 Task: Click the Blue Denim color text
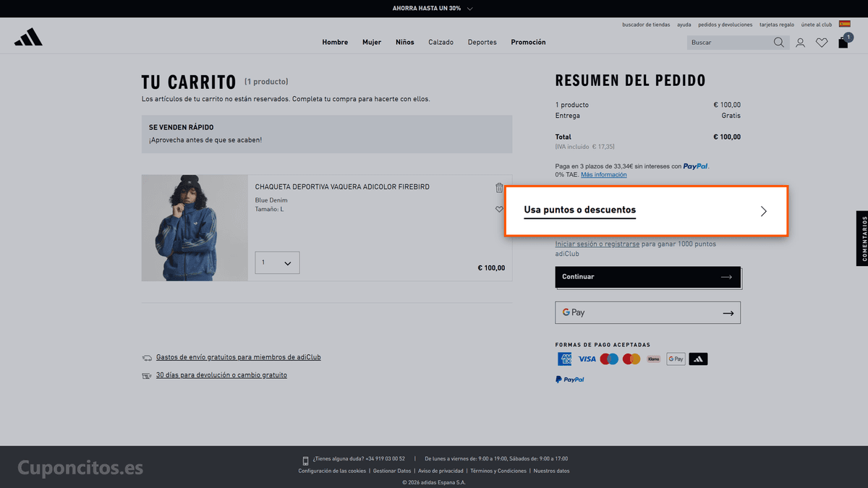point(271,200)
